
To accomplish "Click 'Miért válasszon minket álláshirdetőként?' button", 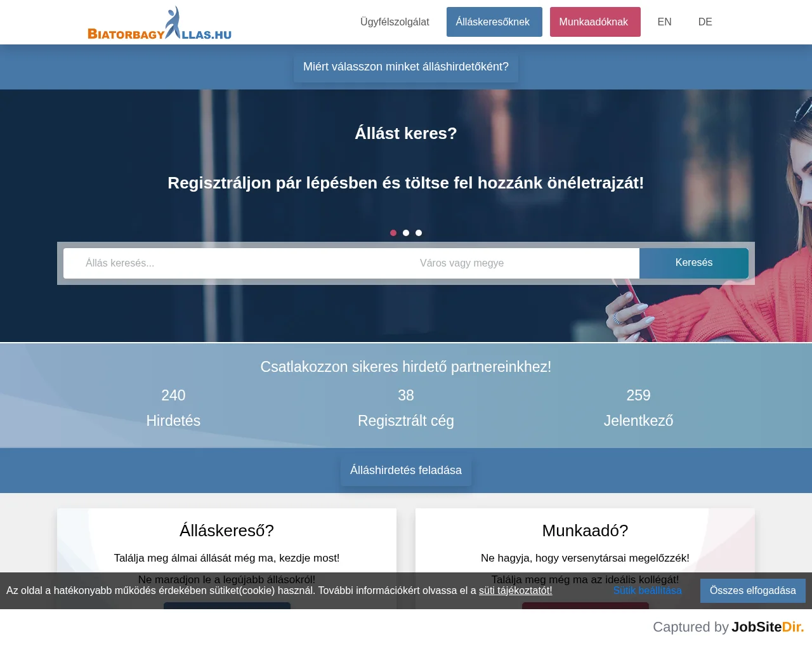I will click(406, 67).
